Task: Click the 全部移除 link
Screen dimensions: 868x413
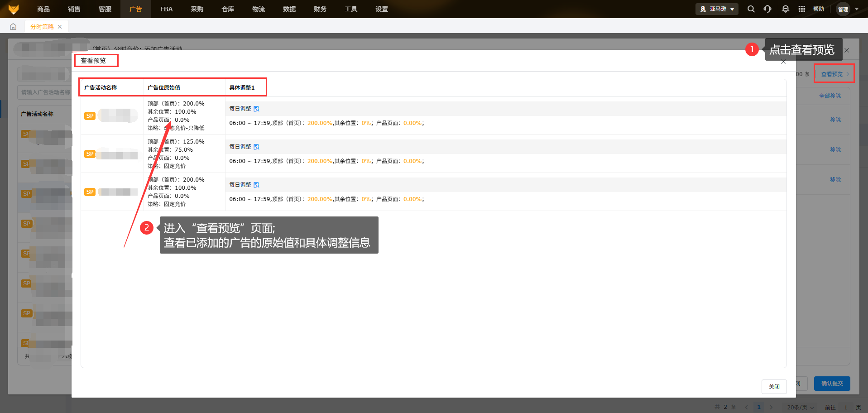Action: point(830,96)
